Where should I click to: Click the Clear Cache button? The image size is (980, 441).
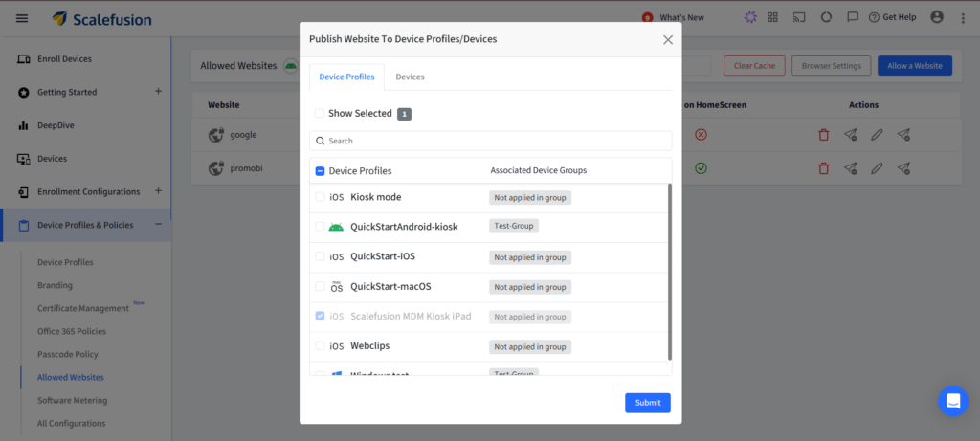pos(754,66)
